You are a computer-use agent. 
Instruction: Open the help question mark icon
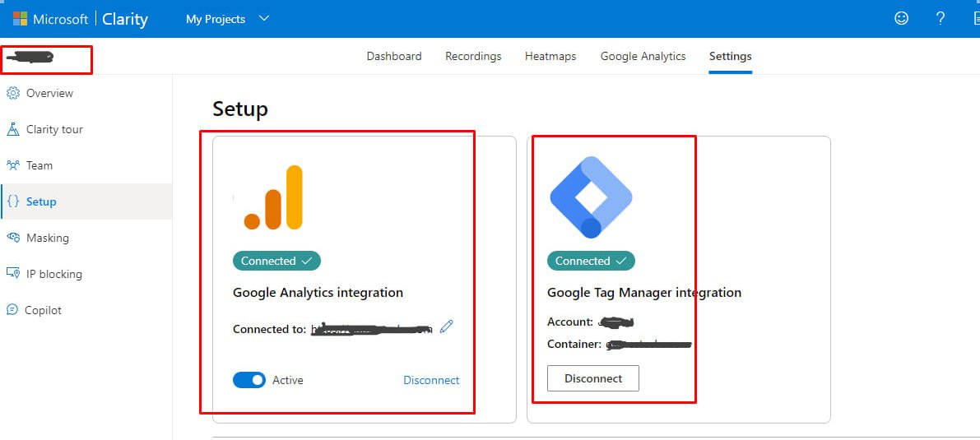[940, 19]
